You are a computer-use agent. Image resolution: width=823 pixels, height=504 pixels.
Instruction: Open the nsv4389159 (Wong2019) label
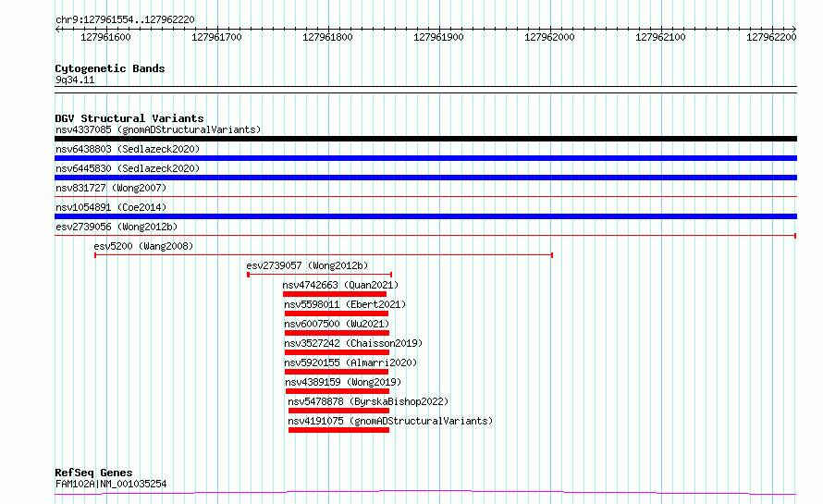point(343,382)
